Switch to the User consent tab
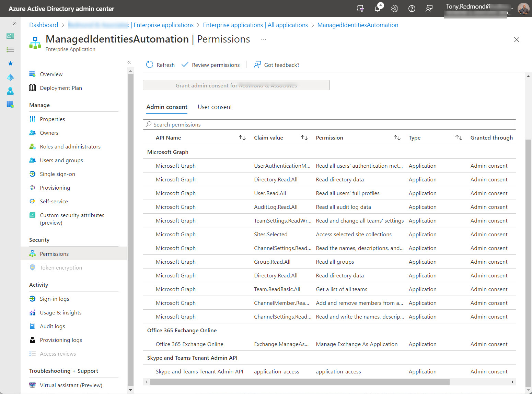 [215, 107]
